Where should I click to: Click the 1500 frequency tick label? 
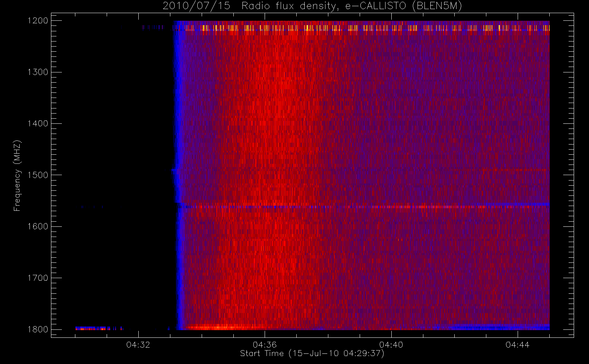[x=38, y=175]
